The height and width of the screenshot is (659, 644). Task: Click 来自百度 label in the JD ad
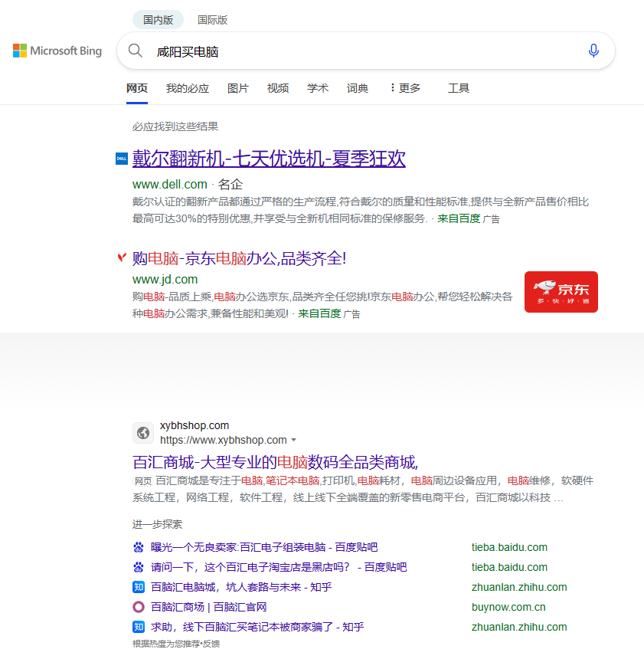click(x=319, y=313)
